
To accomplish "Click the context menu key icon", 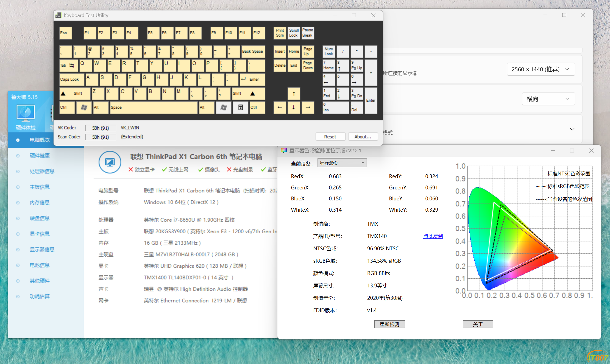I will tap(240, 107).
